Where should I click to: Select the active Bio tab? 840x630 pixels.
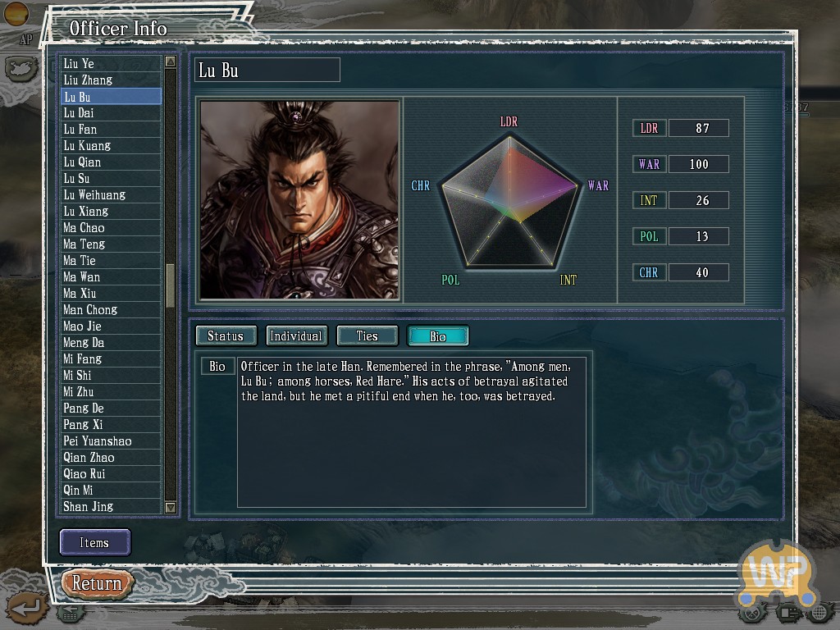click(438, 336)
